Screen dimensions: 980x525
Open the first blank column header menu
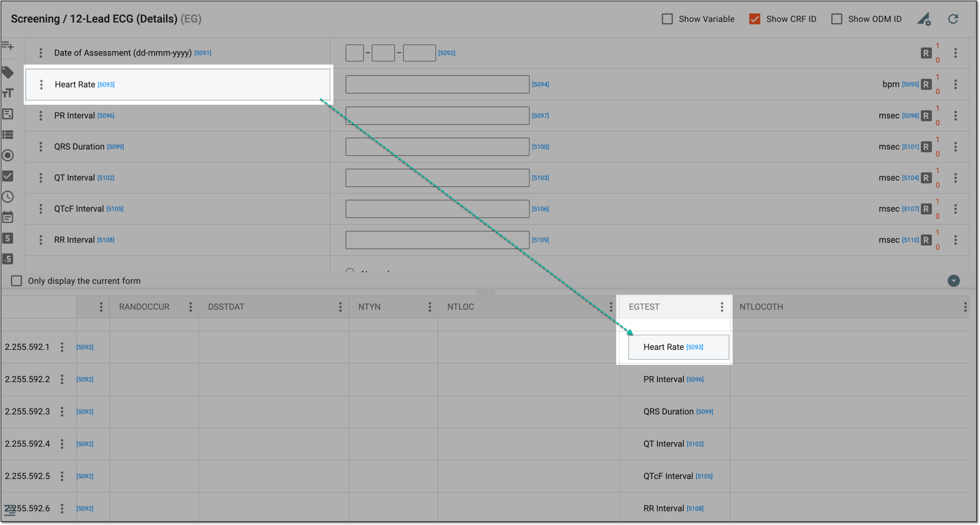(x=101, y=307)
